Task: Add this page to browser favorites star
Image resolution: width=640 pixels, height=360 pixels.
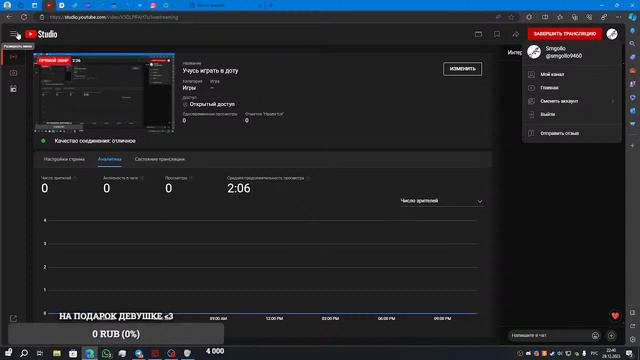Action: point(511,17)
